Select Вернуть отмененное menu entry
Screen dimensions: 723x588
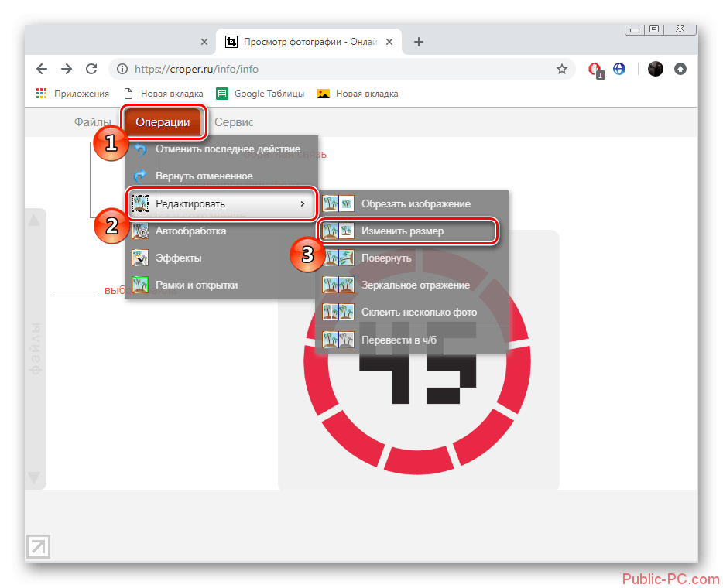click(x=221, y=176)
